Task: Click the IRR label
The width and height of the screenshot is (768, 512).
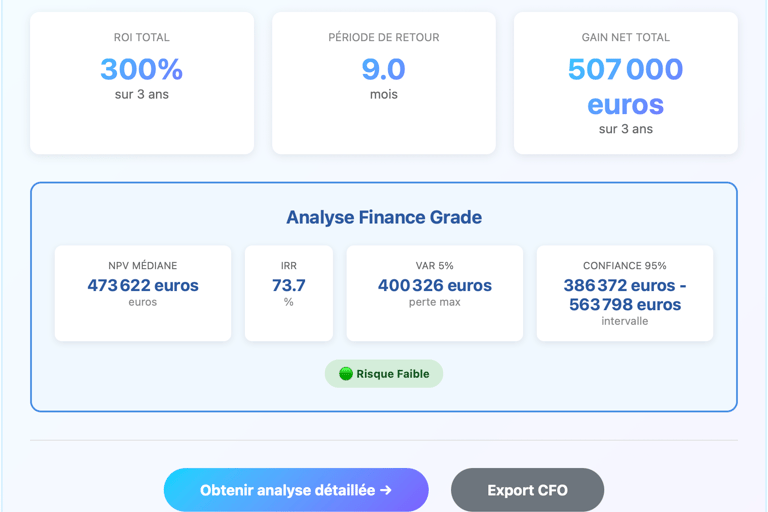Action: pos(288,266)
